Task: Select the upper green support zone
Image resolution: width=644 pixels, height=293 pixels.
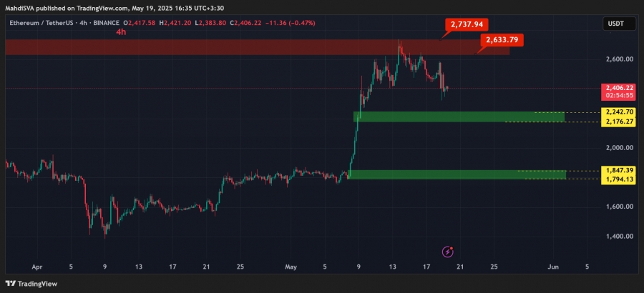Action: [x=459, y=116]
